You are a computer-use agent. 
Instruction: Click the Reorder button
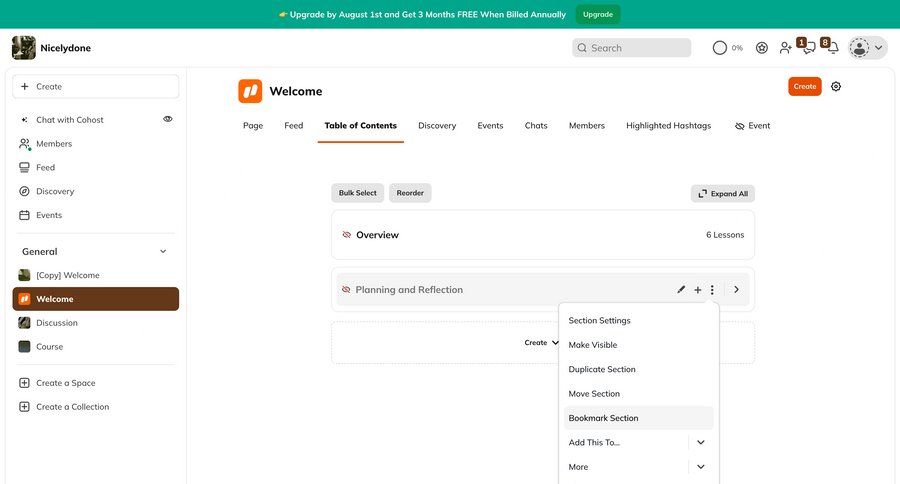click(410, 193)
